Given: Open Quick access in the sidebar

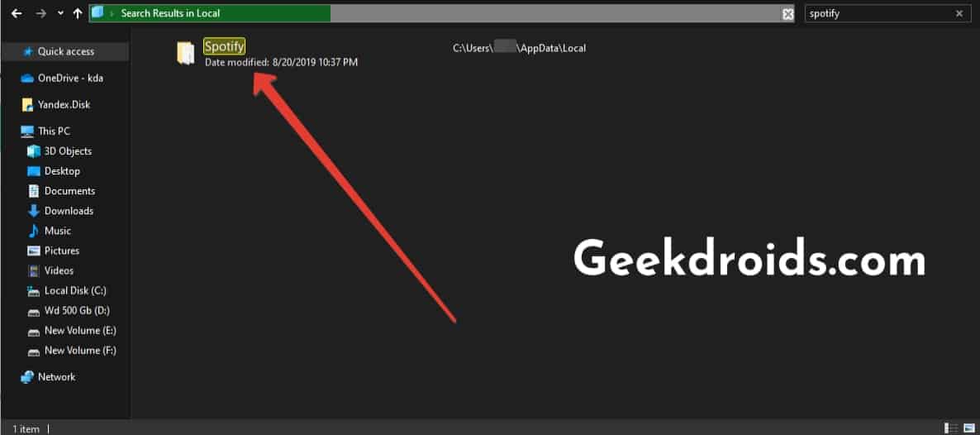Looking at the screenshot, I should click(65, 52).
